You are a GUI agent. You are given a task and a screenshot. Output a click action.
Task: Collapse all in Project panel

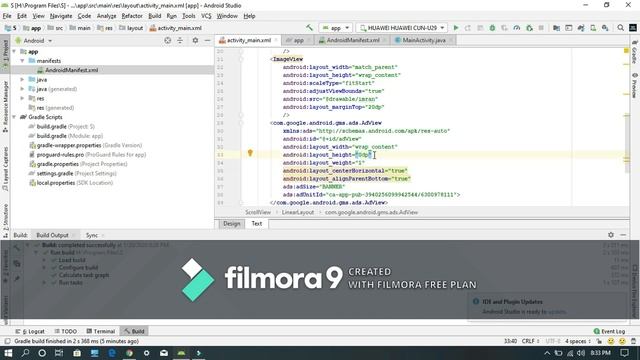(x=180, y=40)
